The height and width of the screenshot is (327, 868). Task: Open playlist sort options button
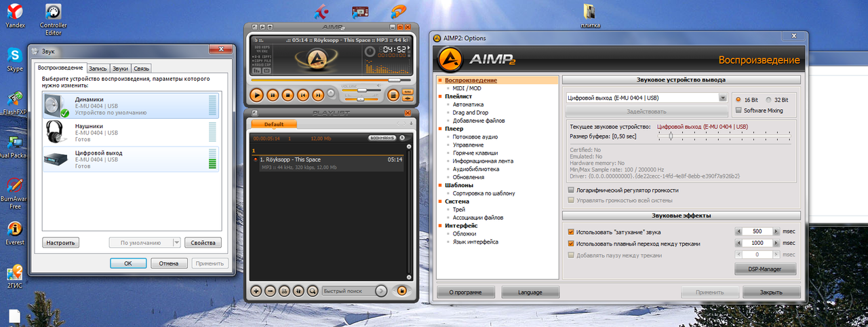click(x=298, y=291)
